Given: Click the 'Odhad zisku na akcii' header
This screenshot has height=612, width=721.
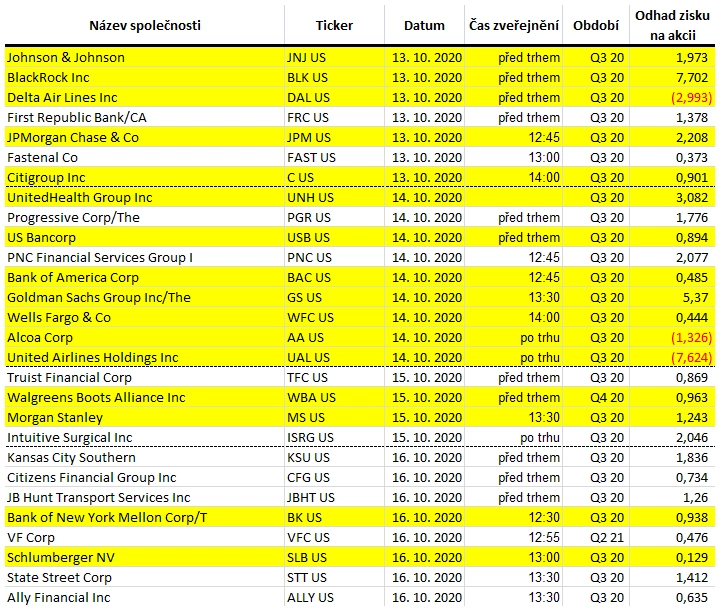Looking at the screenshot, I should [673, 25].
